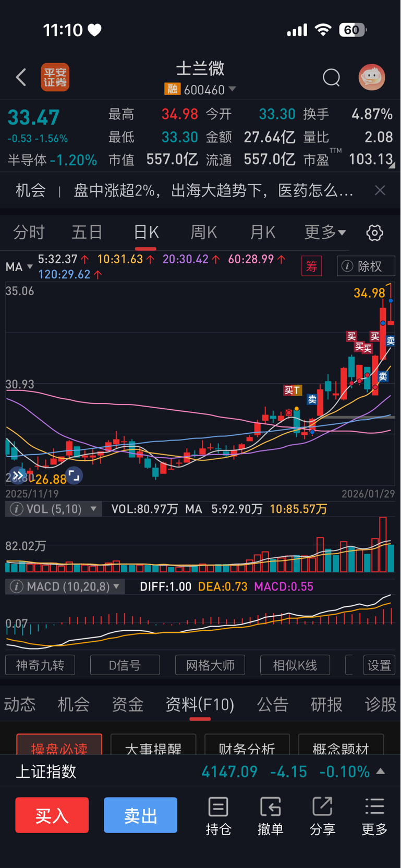
Task: Switch to the 研报 section tab
Action: point(327,705)
